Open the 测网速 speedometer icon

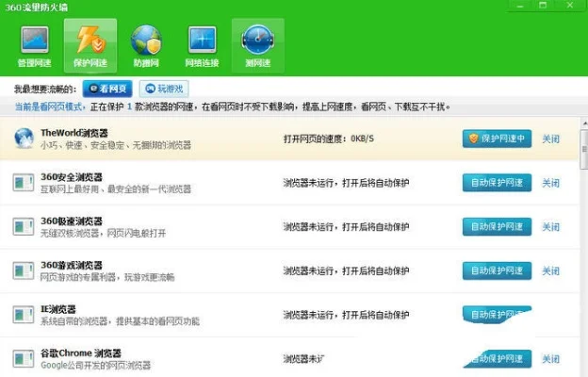pos(257,40)
